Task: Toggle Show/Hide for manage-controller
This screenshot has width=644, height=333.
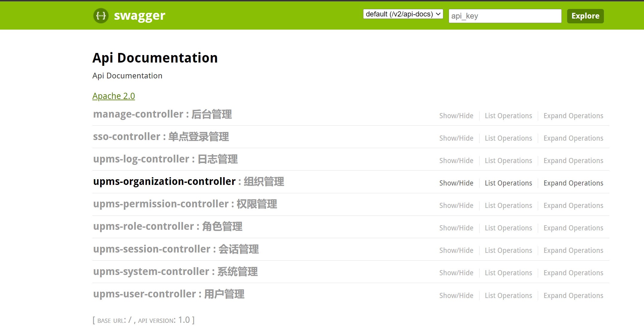Action: 456,115
